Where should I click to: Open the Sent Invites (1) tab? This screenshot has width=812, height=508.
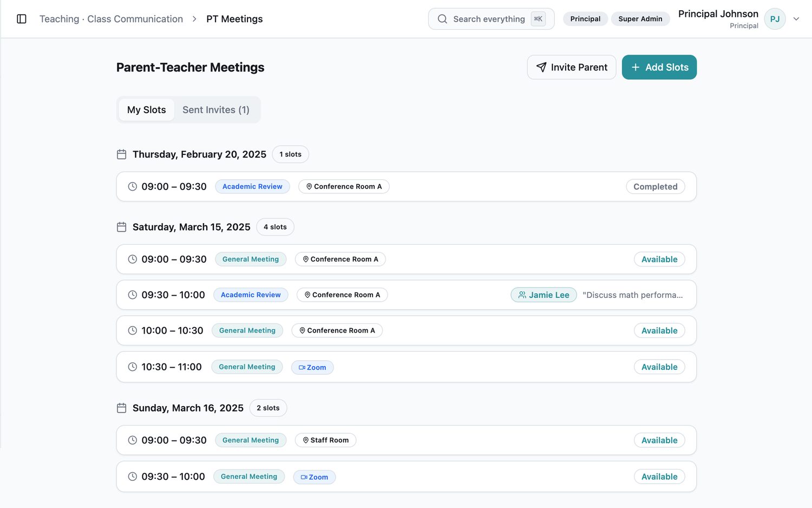tap(216, 110)
